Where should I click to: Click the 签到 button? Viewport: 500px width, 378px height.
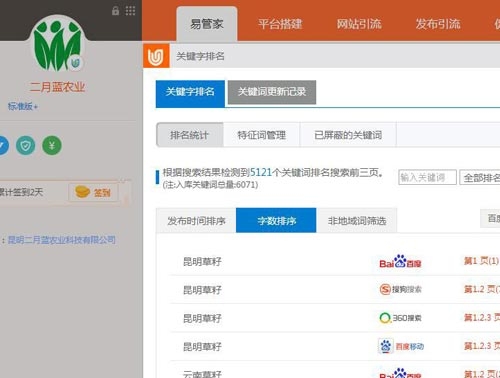(x=93, y=192)
